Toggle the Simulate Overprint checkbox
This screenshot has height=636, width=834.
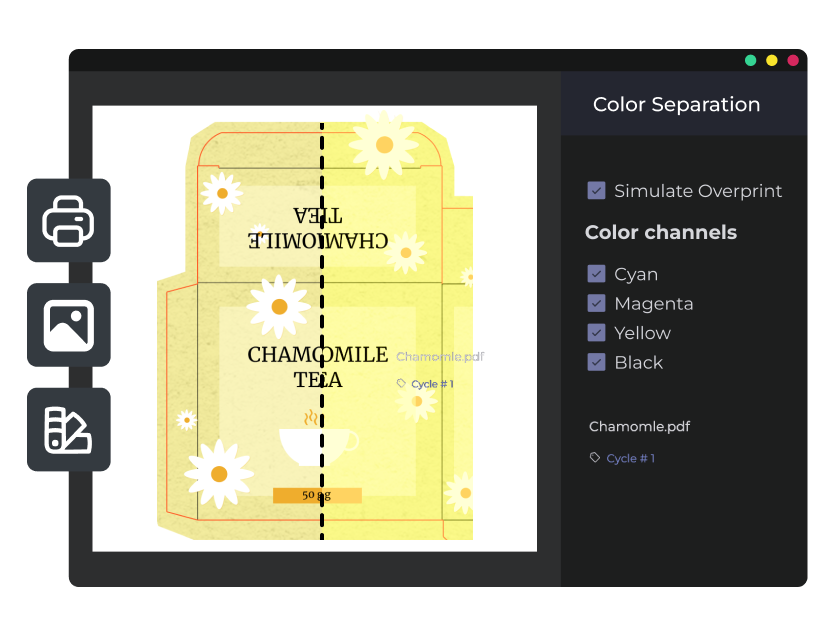coord(597,191)
